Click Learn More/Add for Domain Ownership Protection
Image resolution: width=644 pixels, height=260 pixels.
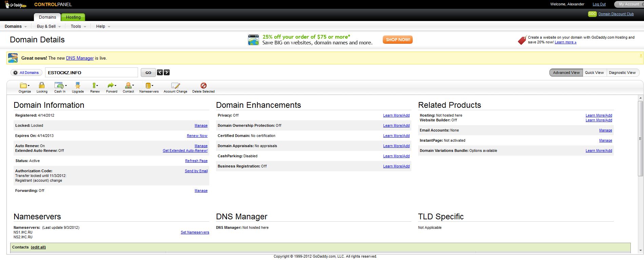396,125
